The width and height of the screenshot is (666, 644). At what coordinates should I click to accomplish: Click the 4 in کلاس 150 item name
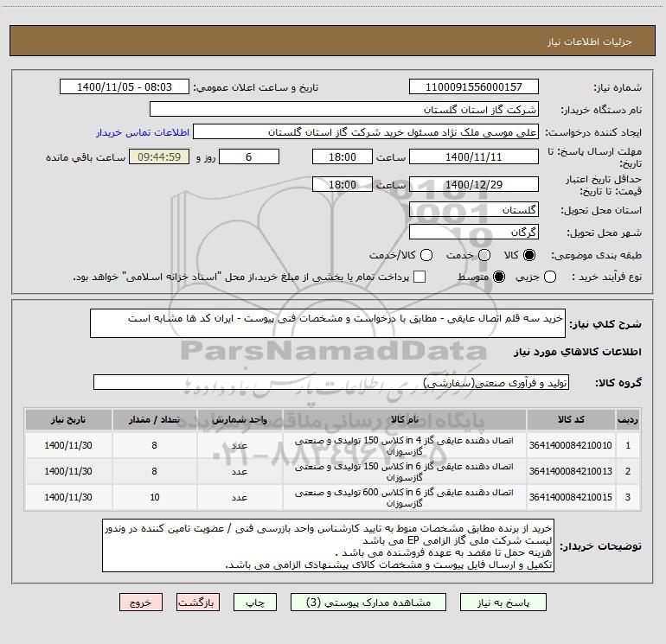405,446
